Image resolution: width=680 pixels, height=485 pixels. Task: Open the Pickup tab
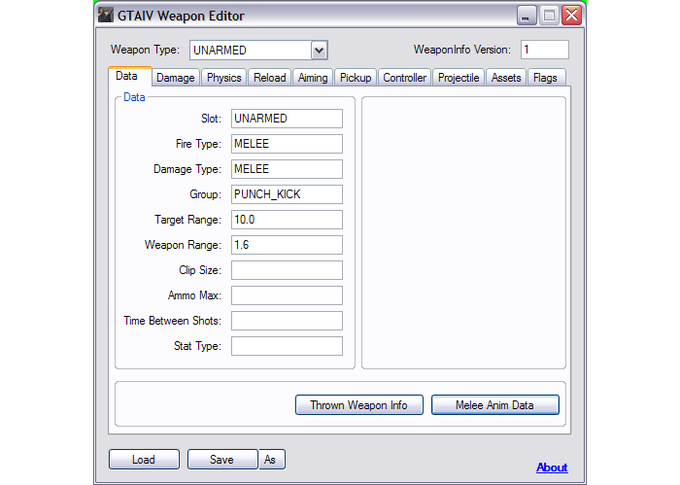[356, 78]
